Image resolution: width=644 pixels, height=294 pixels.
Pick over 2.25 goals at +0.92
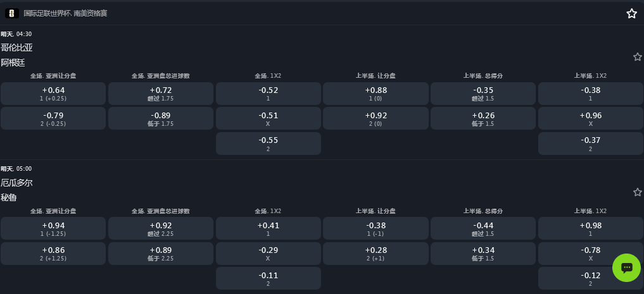coord(161,229)
